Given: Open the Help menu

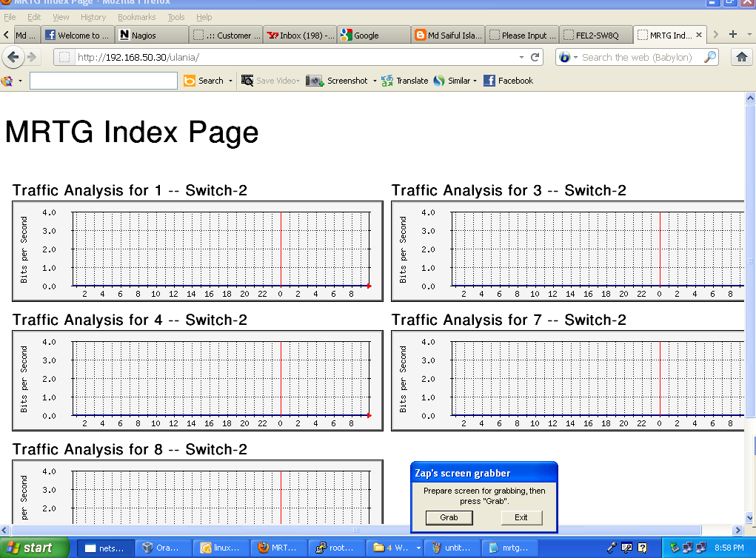Looking at the screenshot, I should pos(204,17).
